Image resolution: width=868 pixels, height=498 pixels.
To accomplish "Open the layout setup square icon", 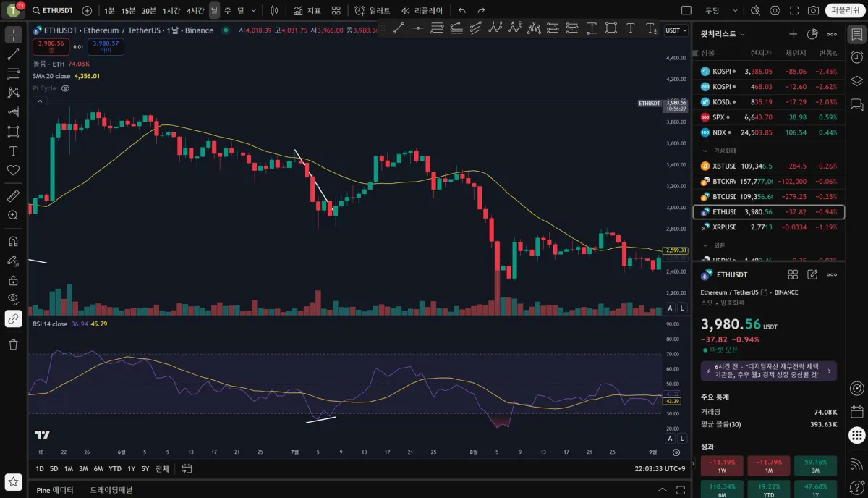I will click(686, 11).
